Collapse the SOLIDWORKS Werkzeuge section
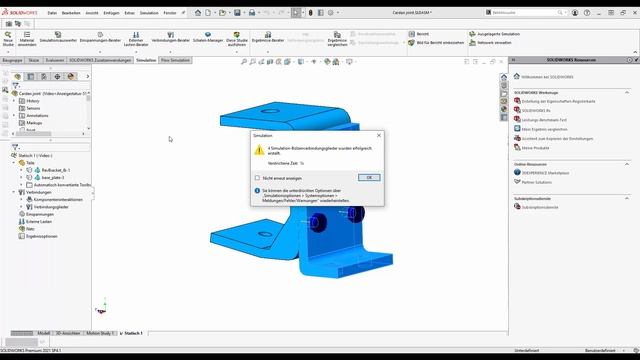The height and width of the screenshot is (360, 640). click(627, 93)
